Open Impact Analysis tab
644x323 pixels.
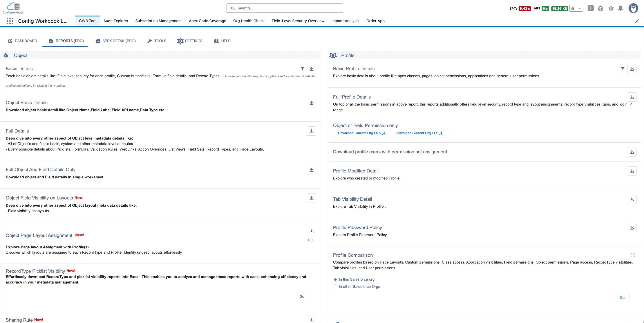tap(345, 21)
